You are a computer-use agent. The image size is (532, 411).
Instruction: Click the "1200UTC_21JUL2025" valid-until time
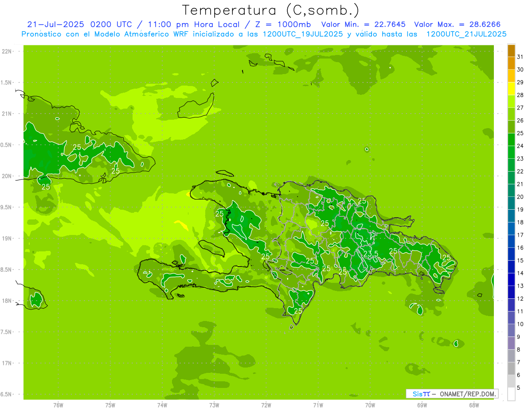pyautogui.click(x=466, y=34)
